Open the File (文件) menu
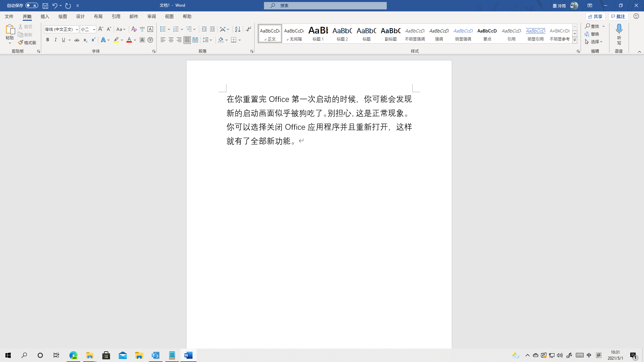 [x=9, y=16]
